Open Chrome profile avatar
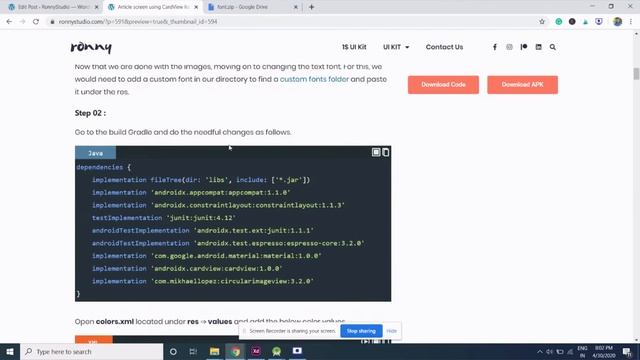Screen dimensions: 640x360 pyautogui.click(x=618, y=22)
